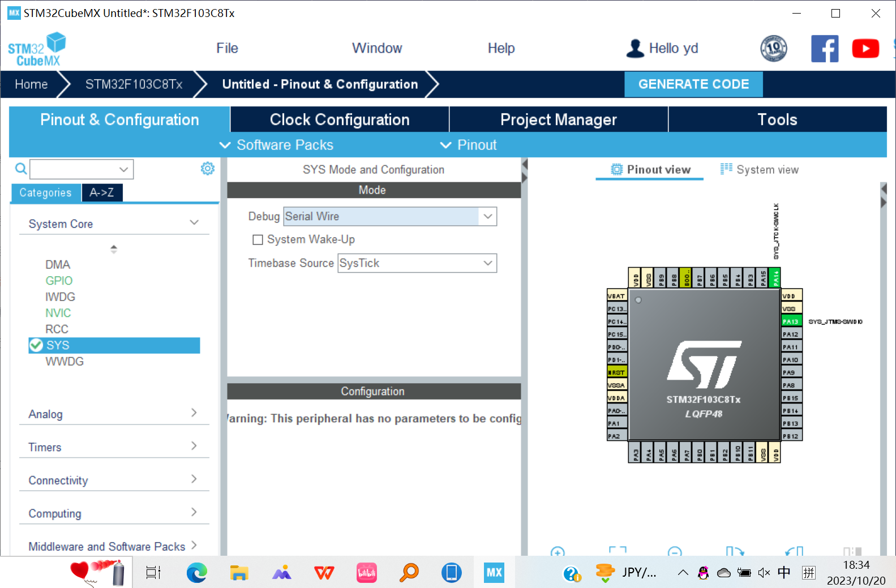This screenshot has width=896, height=588.
Task: Select RCC in System Core list
Action: click(57, 329)
